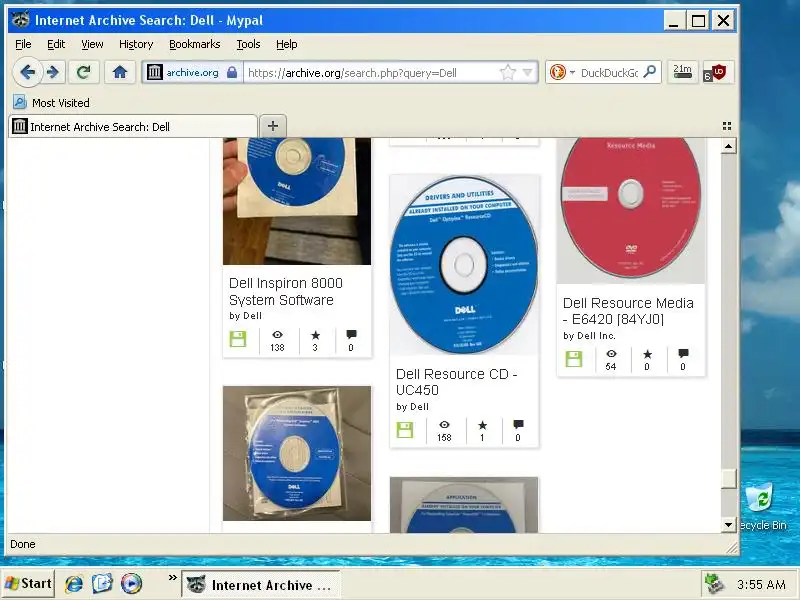Click the vertical scrollbar thumb
800x600 pixels.
[x=728, y=479]
